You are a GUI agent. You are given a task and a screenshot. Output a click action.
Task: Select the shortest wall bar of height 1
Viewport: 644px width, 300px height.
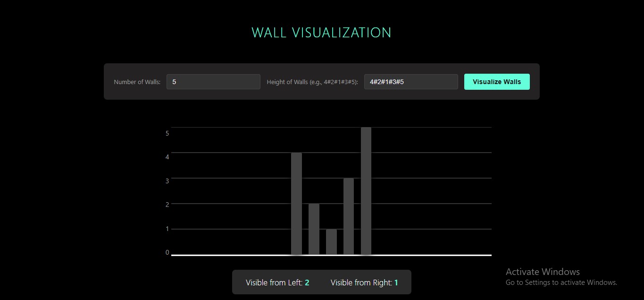331,241
